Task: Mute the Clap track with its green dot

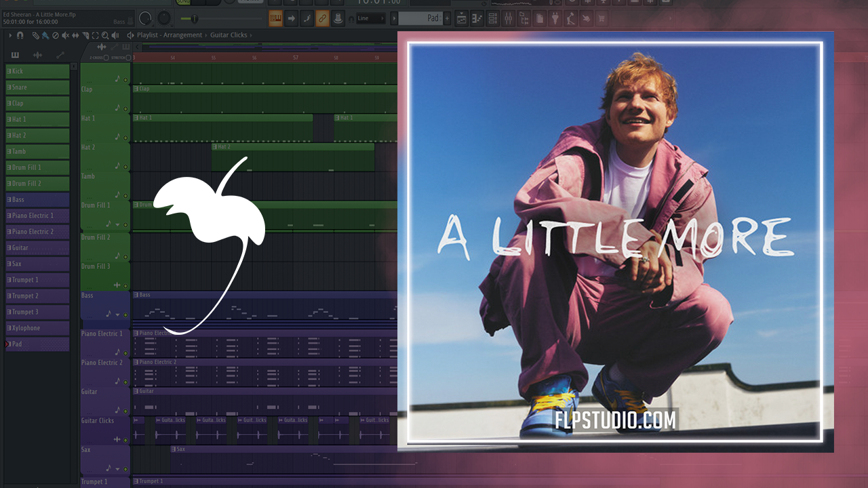Action: point(125,108)
